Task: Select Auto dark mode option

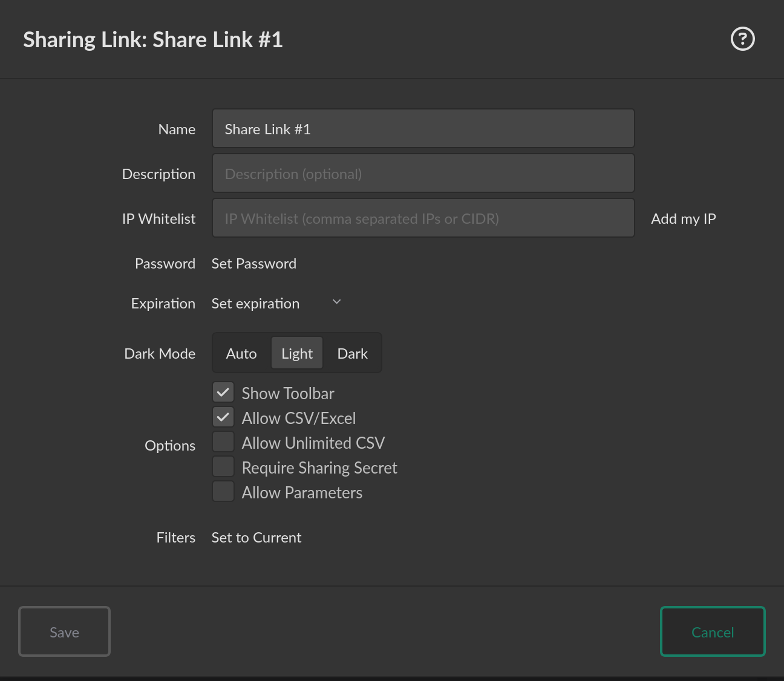Action: coord(241,353)
